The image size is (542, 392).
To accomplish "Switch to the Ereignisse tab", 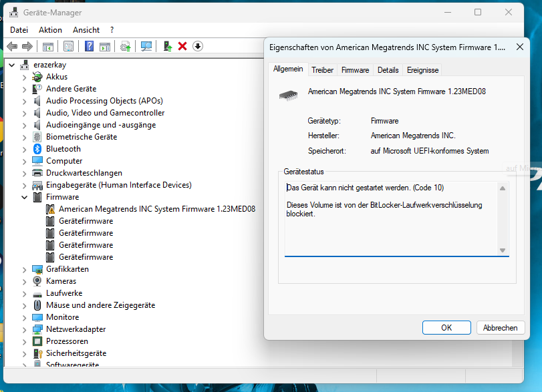I will click(x=422, y=70).
